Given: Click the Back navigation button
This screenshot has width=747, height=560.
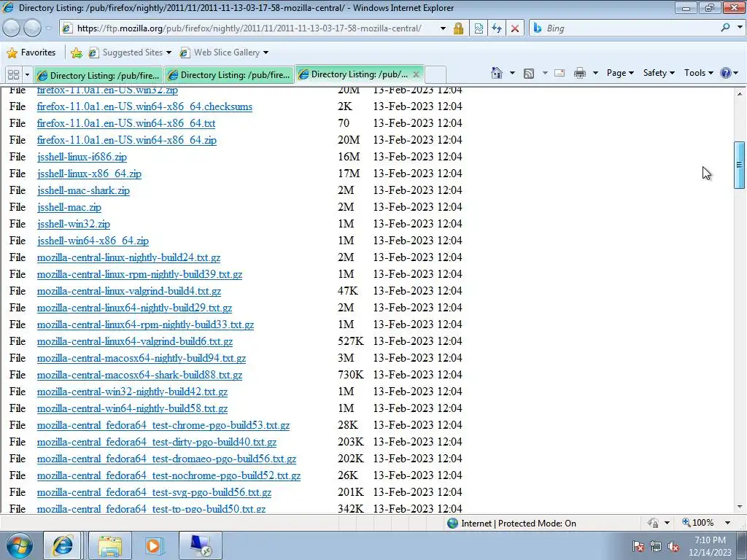Looking at the screenshot, I should pyautogui.click(x=12, y=28).
